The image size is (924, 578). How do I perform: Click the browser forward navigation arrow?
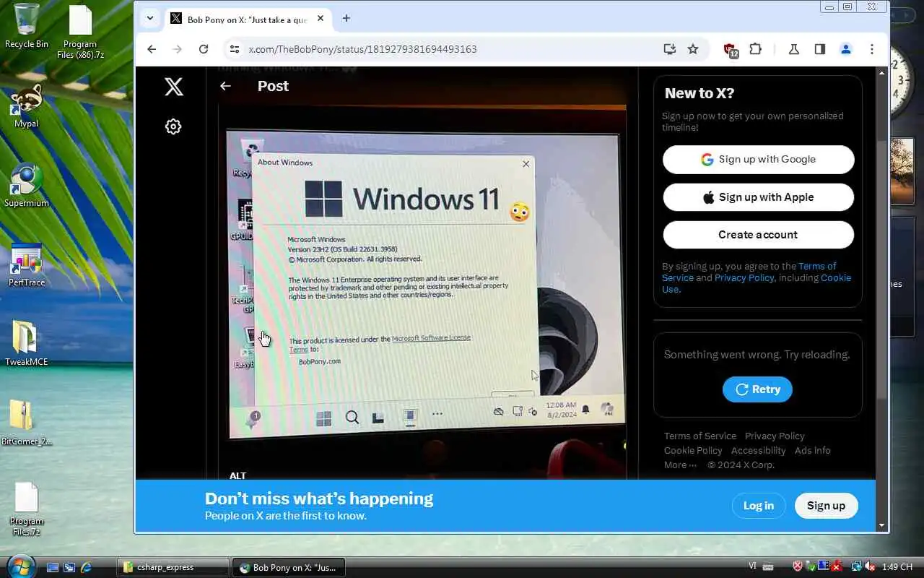[x=178, y=49]
